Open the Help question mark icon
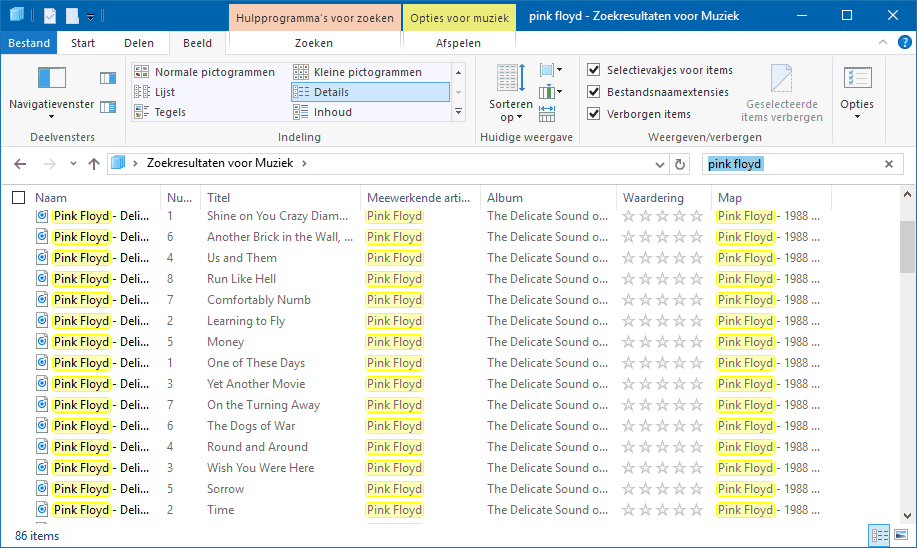 905,42
